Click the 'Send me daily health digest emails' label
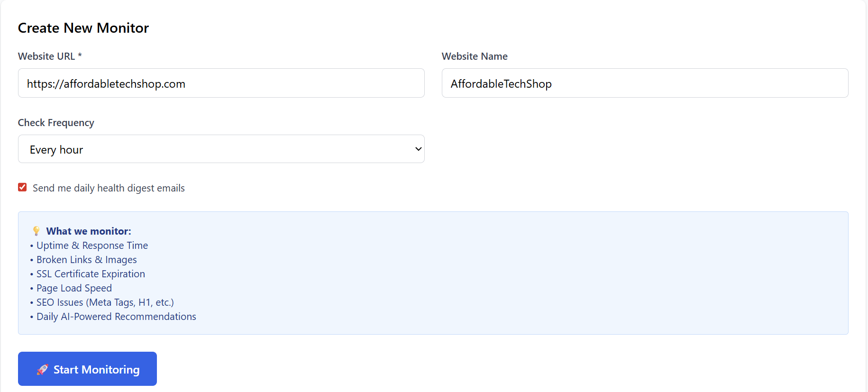 (x=109, y=188)
